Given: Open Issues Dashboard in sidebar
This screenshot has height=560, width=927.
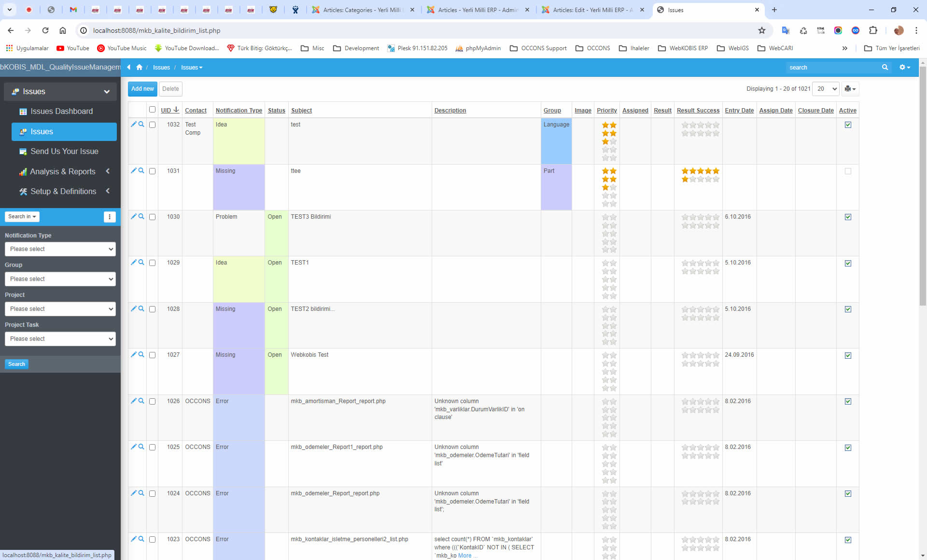Looking at the screenshot, I should click(64, 112).
